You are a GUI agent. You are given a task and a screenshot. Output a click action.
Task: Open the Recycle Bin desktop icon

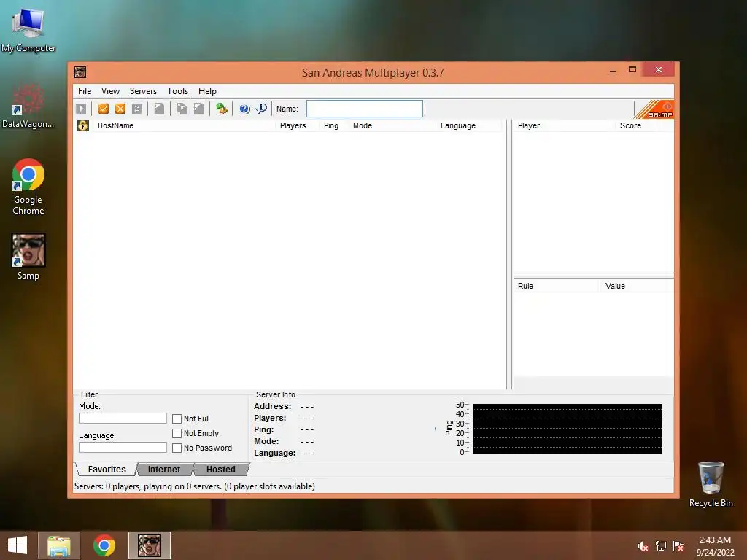pyautogui.click(x=711, y=484)
